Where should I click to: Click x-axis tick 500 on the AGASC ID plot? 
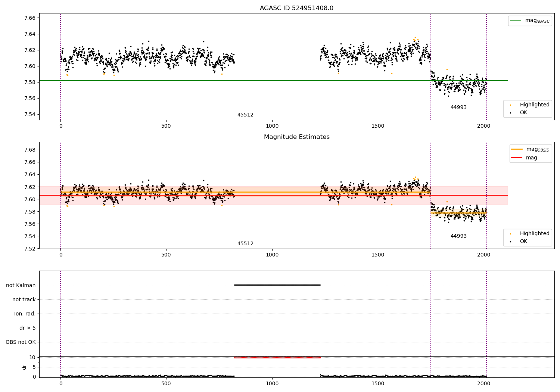pos(166,126)
